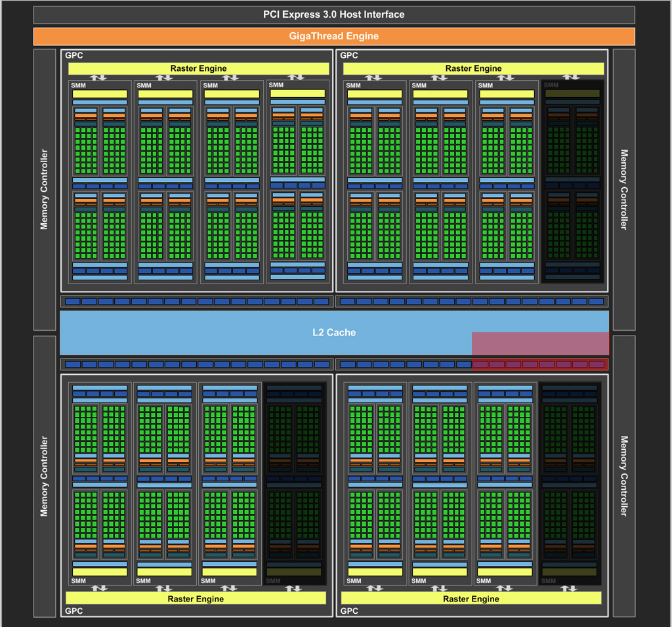Select the orange GigaThread Engine bar
Viewport: 672px width, 627px height.
(334, 36)
